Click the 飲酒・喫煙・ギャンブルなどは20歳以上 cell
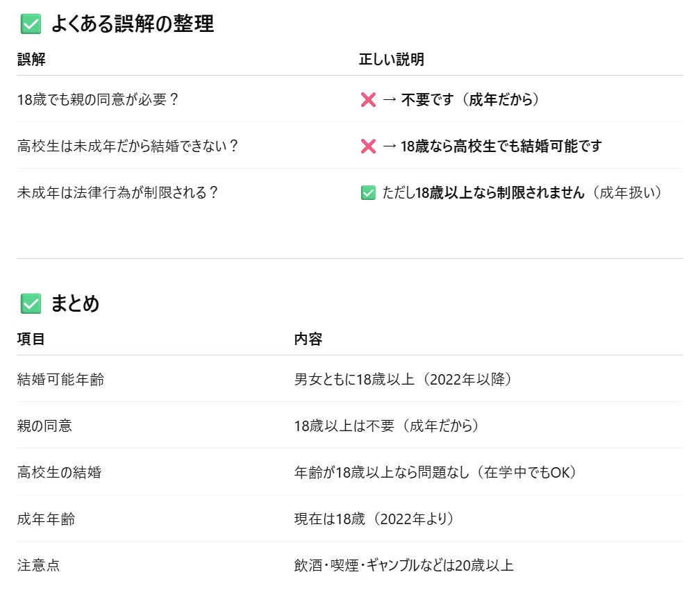This screenshot has width=700, height=613. click(404, 565)
